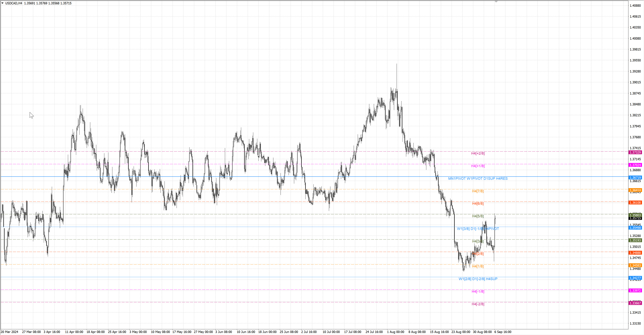This screenshot has width=644, height=335.
Task: Click the 1.36719 blue price tag
Action: coord(635,178)
